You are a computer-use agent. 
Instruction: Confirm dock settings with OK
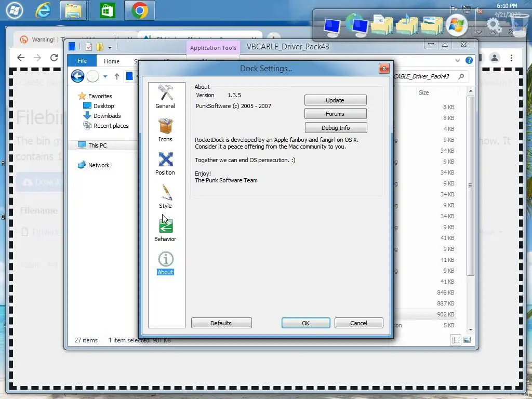tap(305, 323)
